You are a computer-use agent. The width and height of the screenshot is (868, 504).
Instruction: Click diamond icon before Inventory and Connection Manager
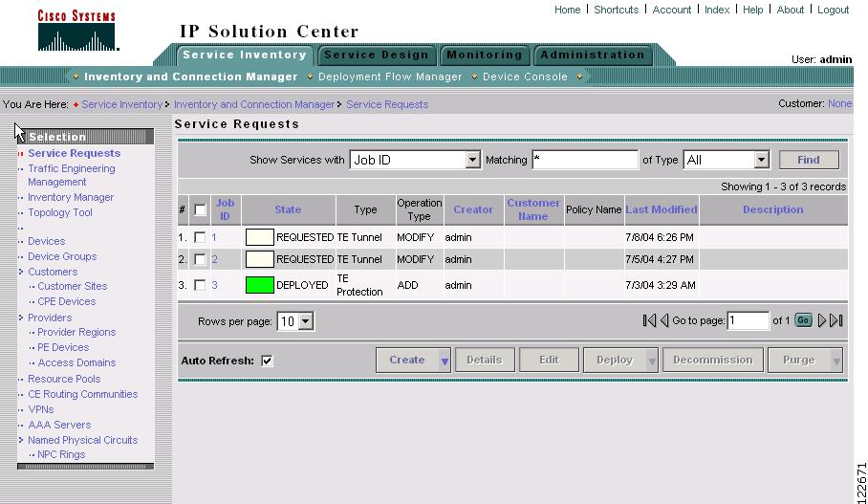[x=76, y=77]
